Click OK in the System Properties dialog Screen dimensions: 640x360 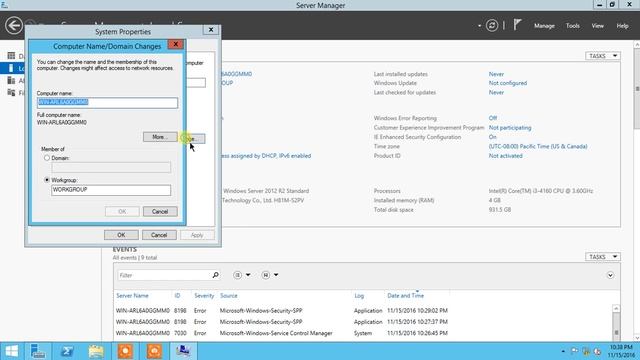pyautogui.click(x=121, y=235)
